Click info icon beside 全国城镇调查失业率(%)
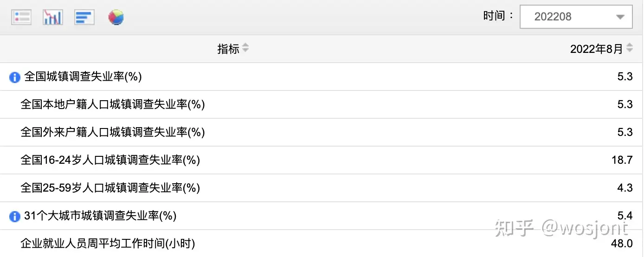The image size is (644, 257). tap(15, 77)
